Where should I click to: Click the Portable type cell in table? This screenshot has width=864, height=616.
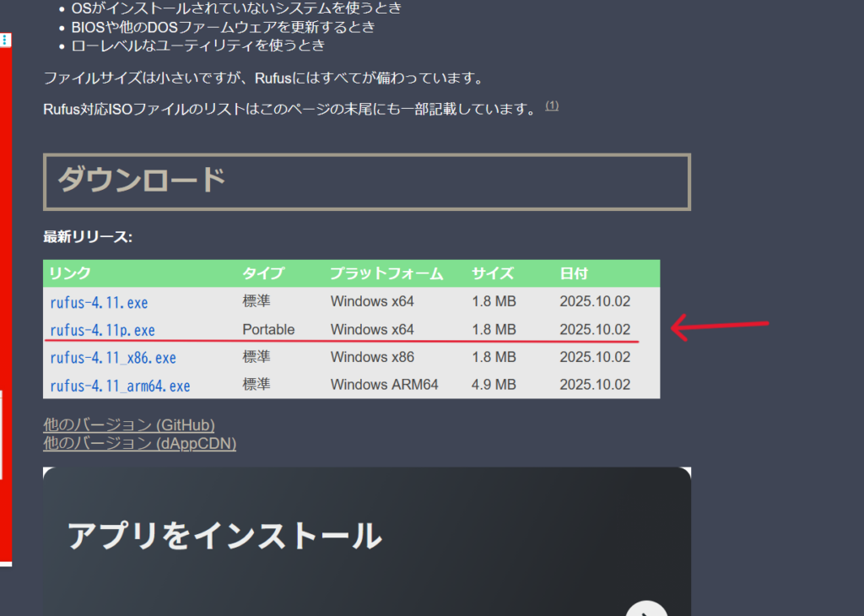pyautogui.click(x=268, y=329)
